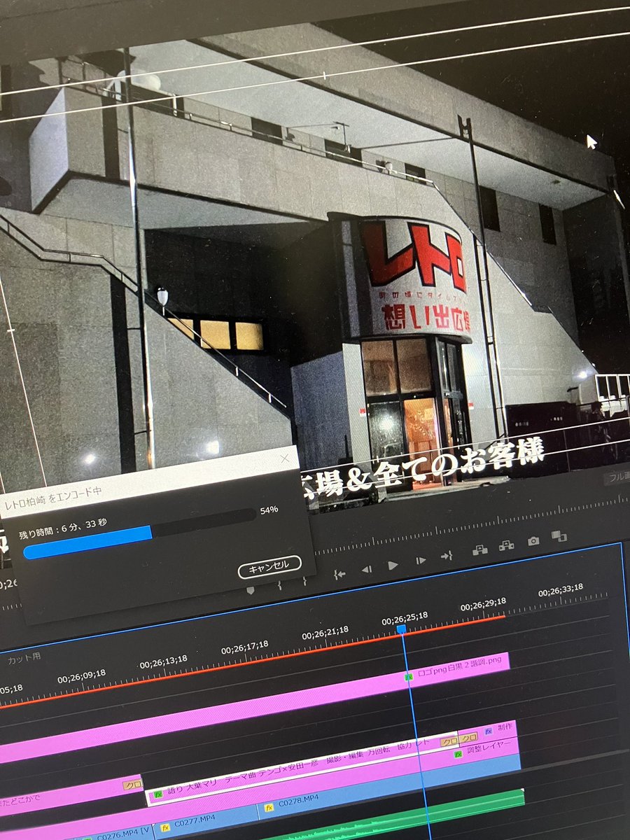Click the fx badge on C0277.MP4
Image resolution: width=630 pixels, height=840 pixels.
[x=165, y=827]
